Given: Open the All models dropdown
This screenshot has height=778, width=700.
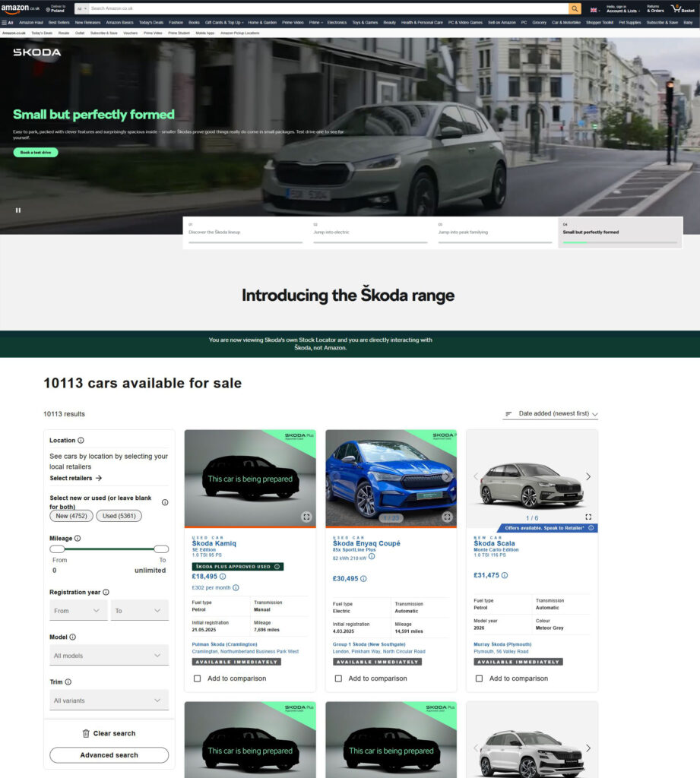Looking at the screenshot, I should 109,655.
